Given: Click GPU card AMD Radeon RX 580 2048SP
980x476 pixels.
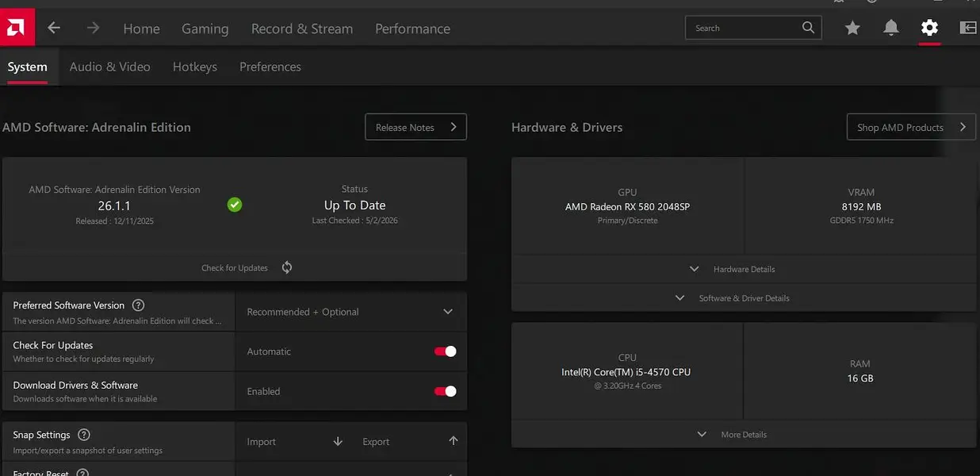Looking at the screenshot, I should 627,206.
